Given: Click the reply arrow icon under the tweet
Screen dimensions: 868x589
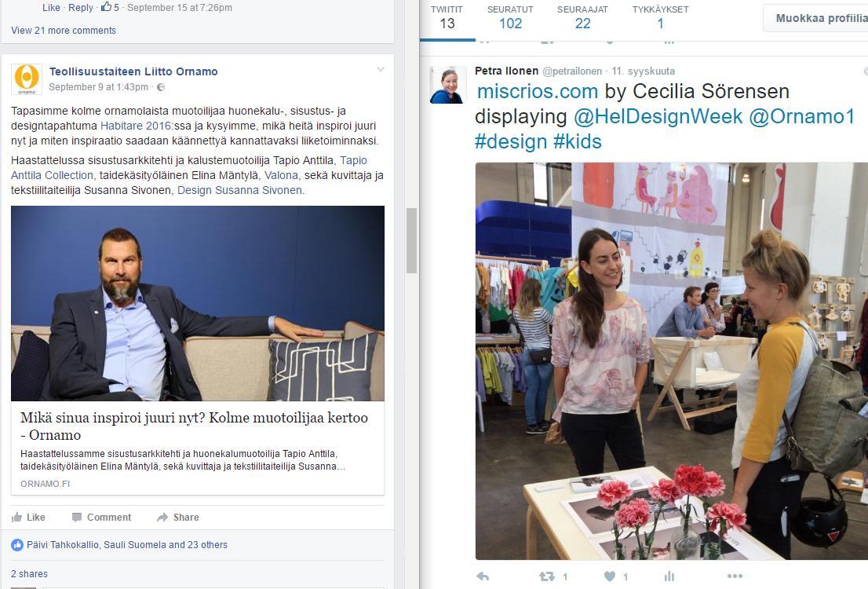Looking at the screenshot, I should [483, 576].
